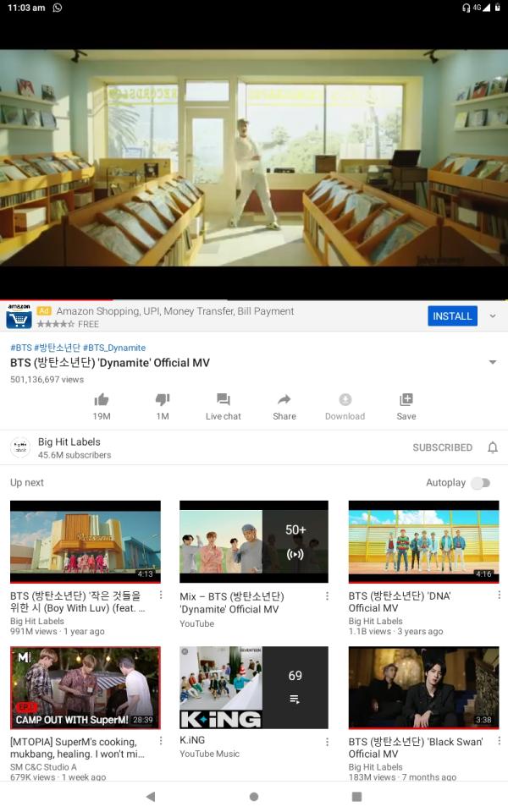The width and height of the screenshot is (508, 812).
Task: Tap the Save to playlist icon
Action: (x=406, y=399)
